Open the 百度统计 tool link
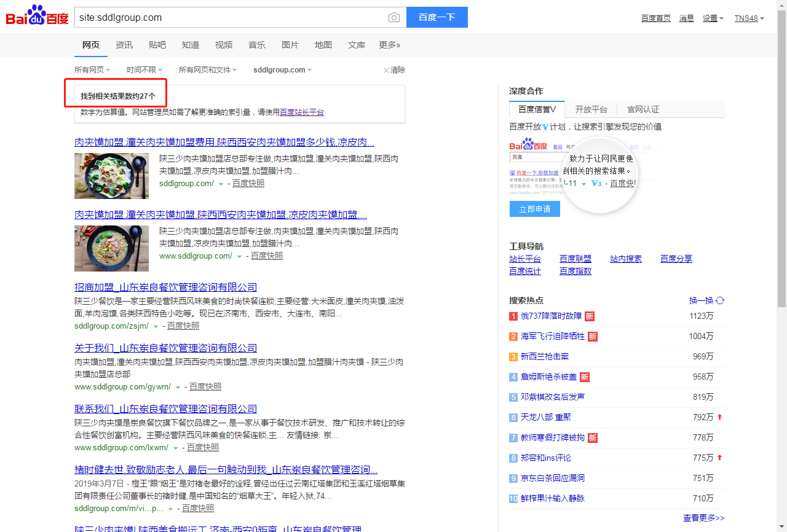The height and width of the screenshot is (532, 787). (x=525, y=272)
